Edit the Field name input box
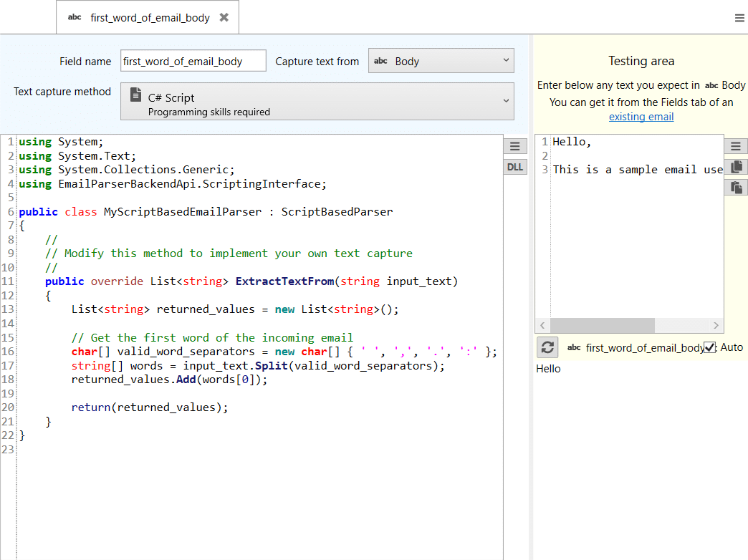Image resolution: width=748 pixels, height=560 pixels. [193, 61]
